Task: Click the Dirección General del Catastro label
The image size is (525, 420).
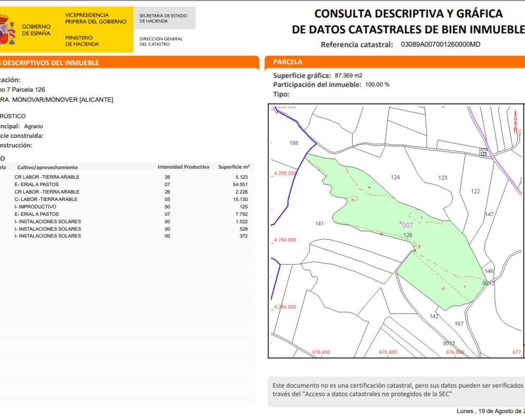Action: (161, 41)
